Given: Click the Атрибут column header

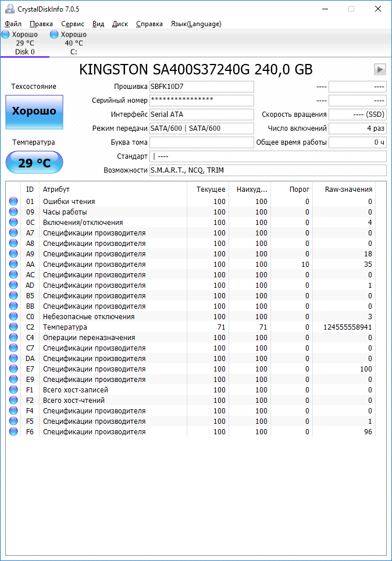Looking at the screenshot, I should click(x=113, y=190).
